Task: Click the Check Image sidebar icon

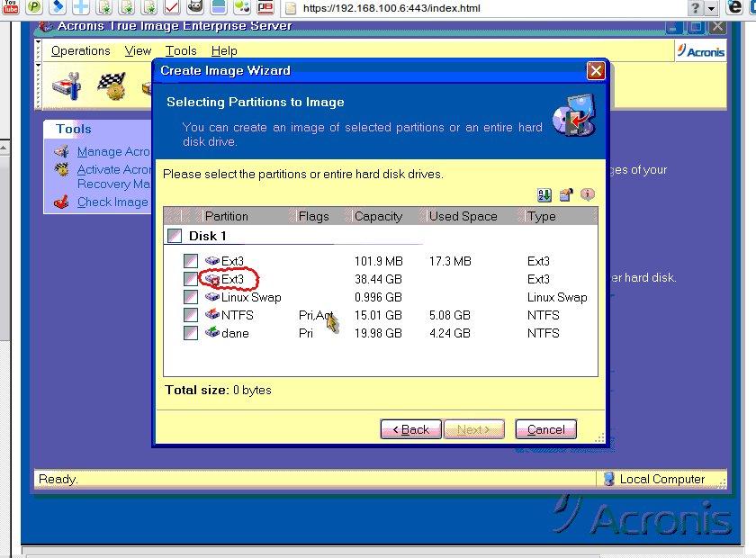Action: 62,202
